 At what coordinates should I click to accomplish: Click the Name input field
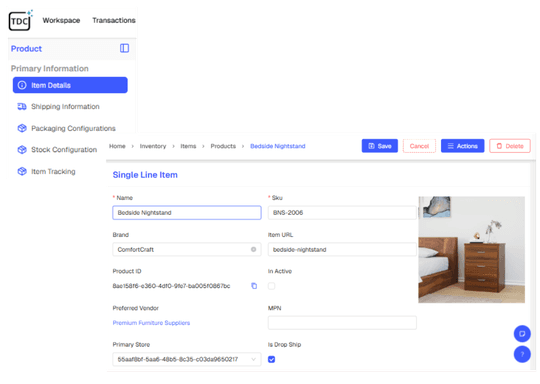[x=187, y=212]
